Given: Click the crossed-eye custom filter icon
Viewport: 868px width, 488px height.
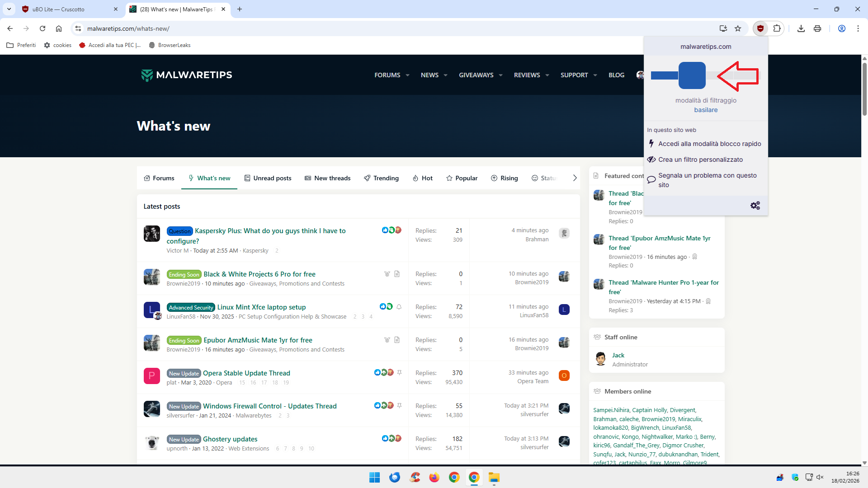Looking at the screenshot, I should [x=651, y=160].
